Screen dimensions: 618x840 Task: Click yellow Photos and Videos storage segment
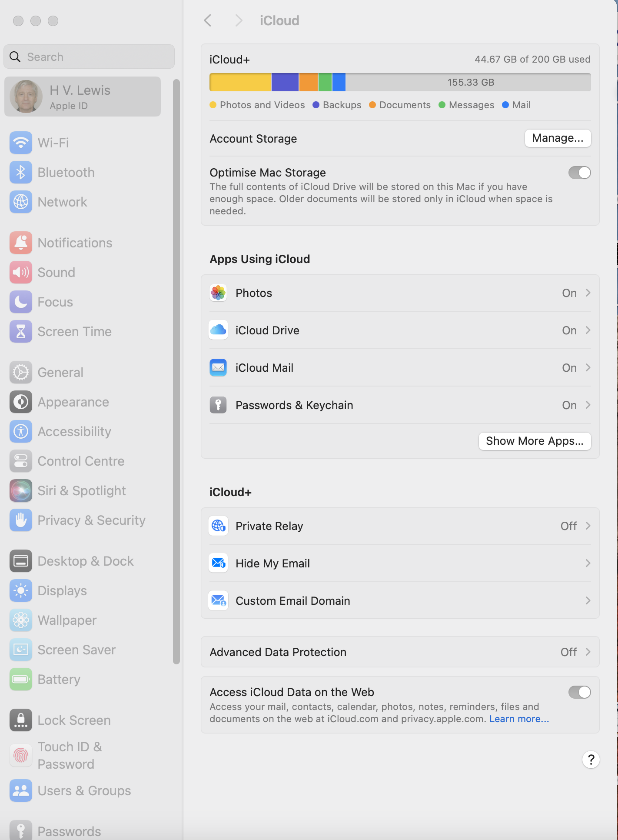click(240, 82)
